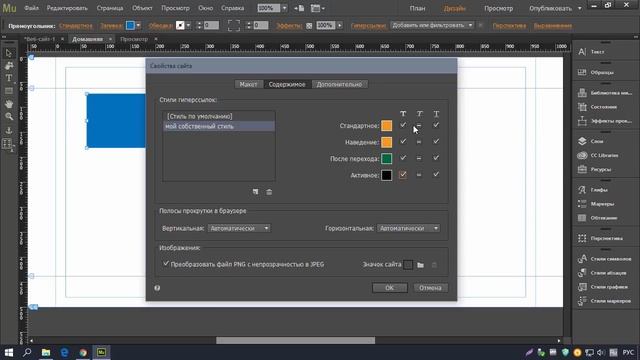This screenshot has width=640, height=360.
Task: Open help for site properties dialog
Action: 157,288
